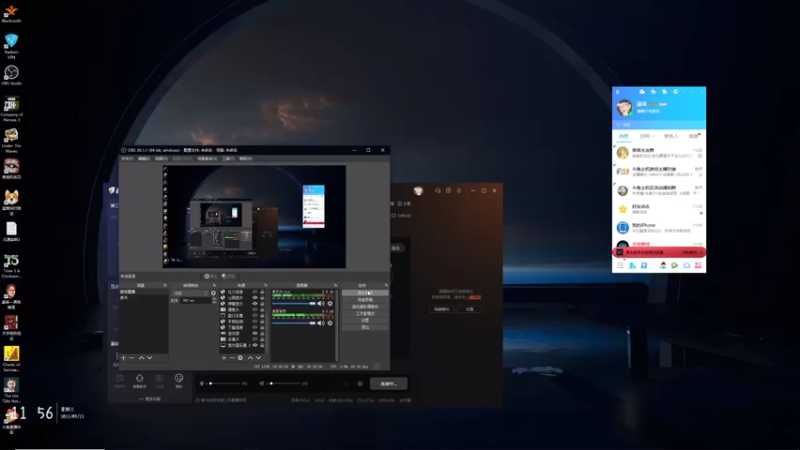Open source properties gear below sources list
The image size is (800, 450).
(x=240, y=358)
